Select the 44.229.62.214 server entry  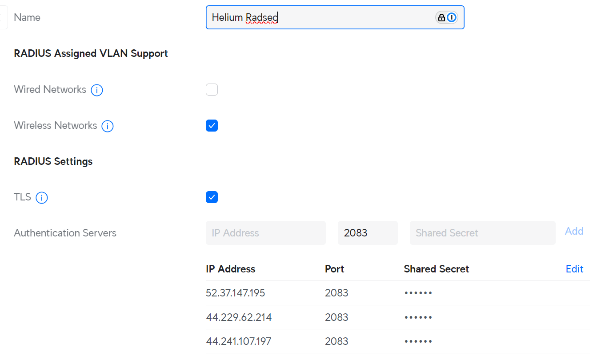(239, 317)
